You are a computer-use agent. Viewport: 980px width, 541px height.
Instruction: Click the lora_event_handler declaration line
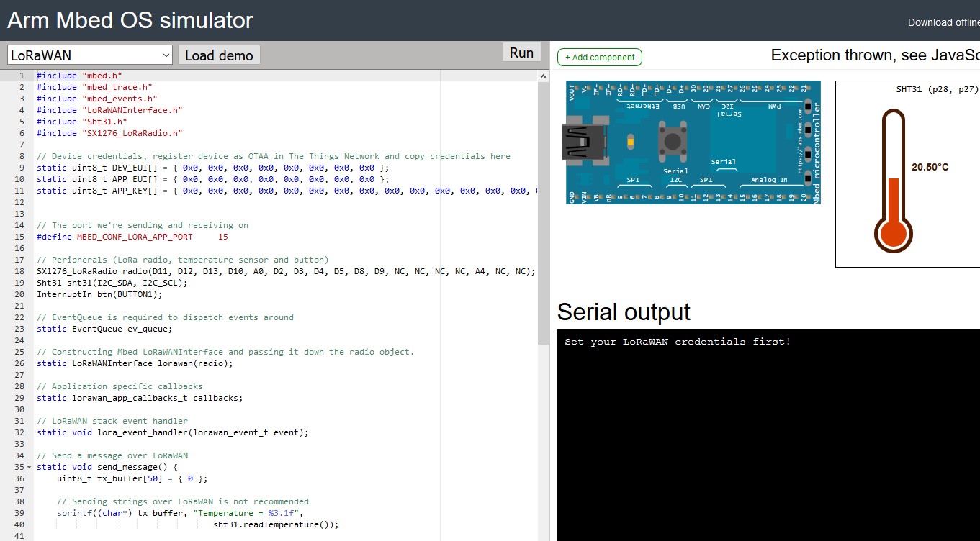(x=173, y=432)
